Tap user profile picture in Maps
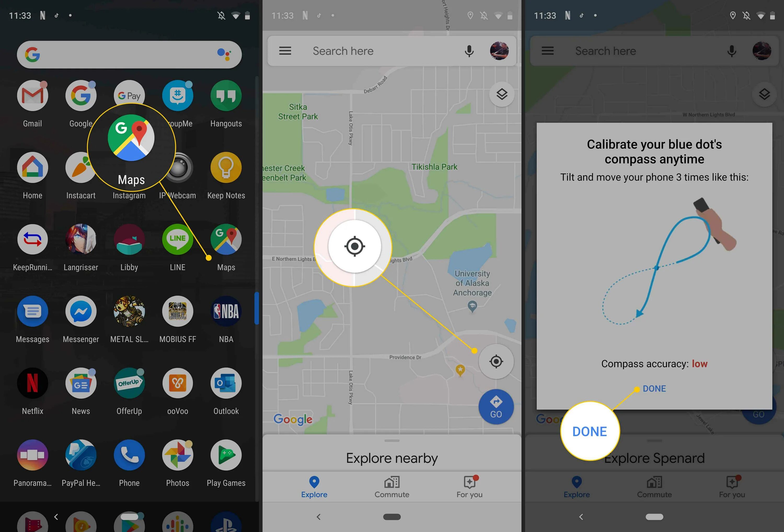Viewport: 784px width, 532px height. tap(499, 50)
